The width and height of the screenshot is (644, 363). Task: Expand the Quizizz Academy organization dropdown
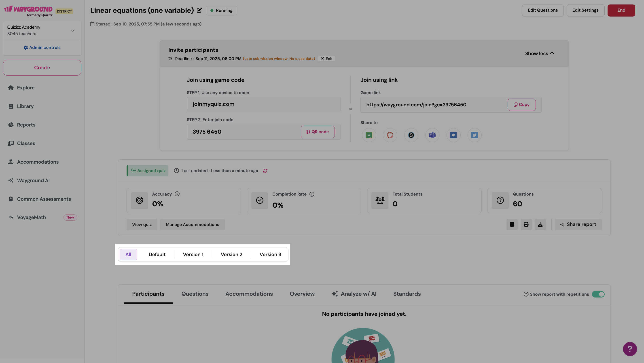pyautogui.click(x=73, y=30)
